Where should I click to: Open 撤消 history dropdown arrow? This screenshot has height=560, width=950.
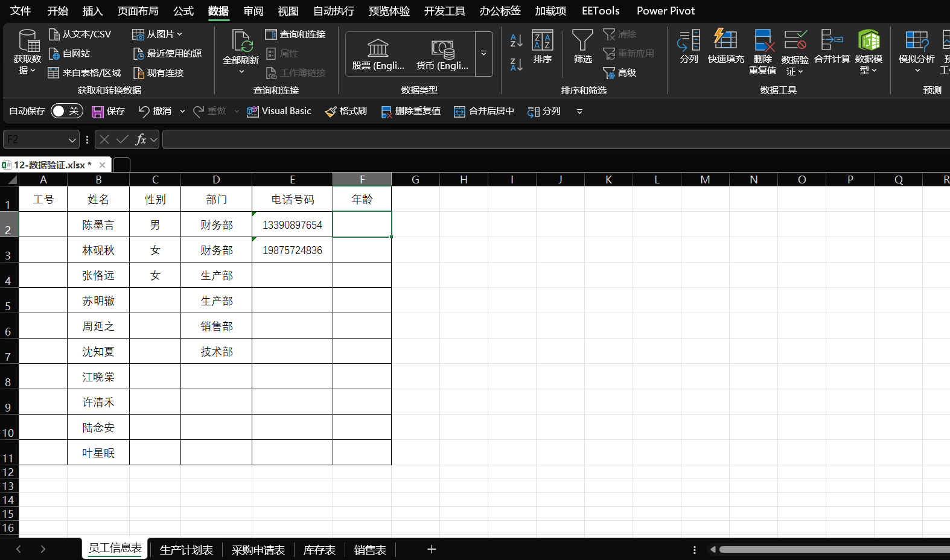coord(182,111)
